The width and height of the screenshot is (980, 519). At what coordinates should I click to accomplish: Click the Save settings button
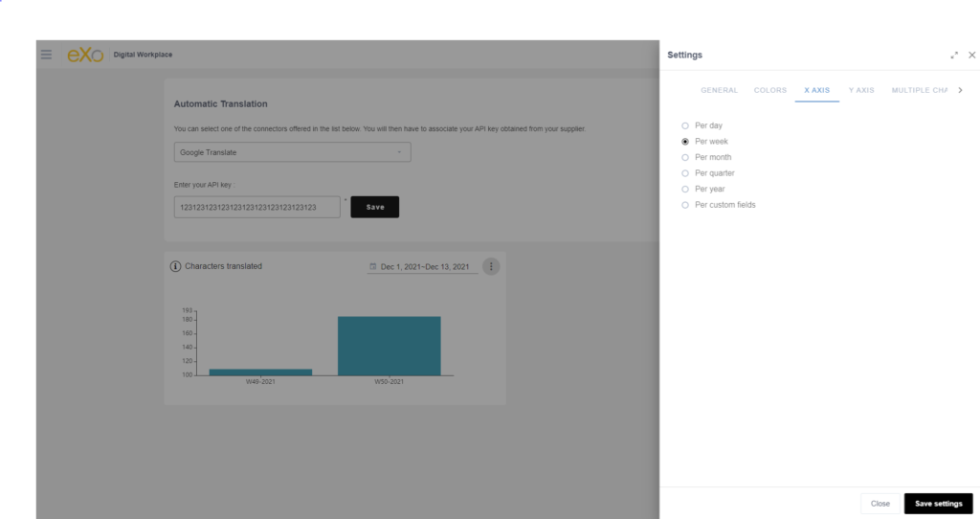click(938, 504)
